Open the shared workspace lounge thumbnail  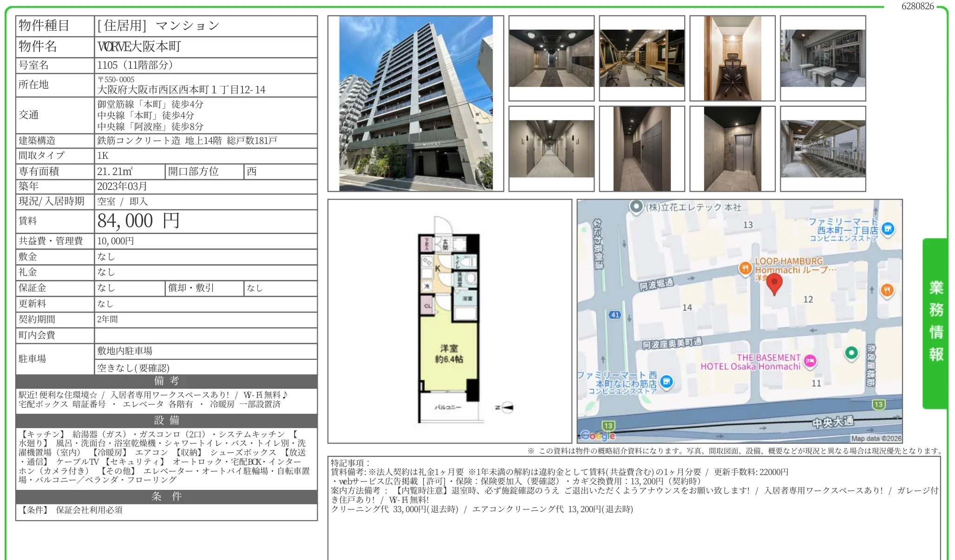[642, 59]
